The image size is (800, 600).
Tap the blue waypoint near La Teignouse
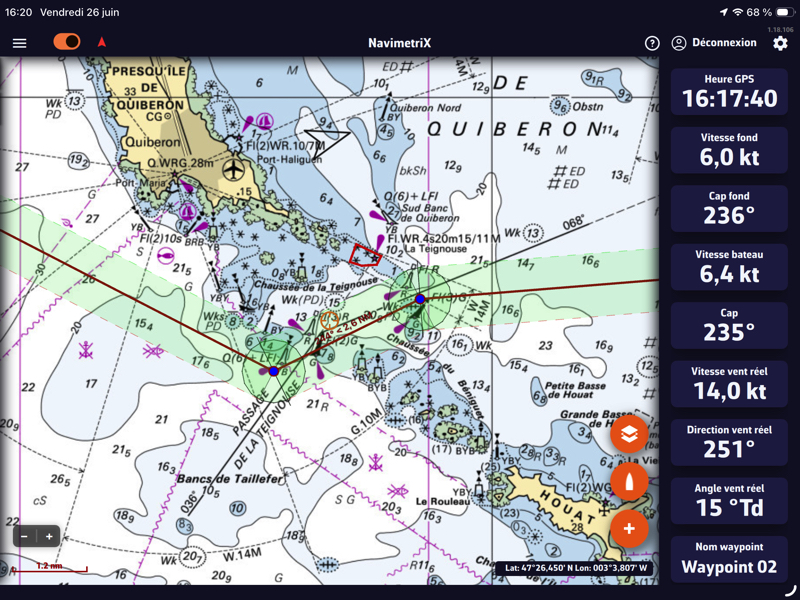[x=420, y=299]
